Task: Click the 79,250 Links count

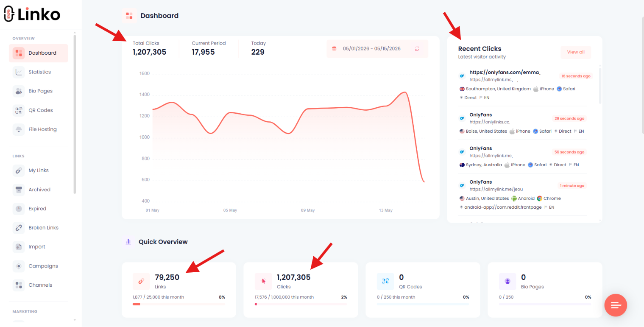Action: [x=167, y=277]
